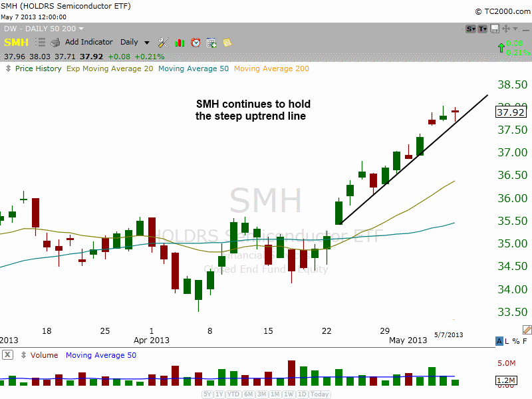Screen dimensions: 532x399
Task: Click the blue Moving Average 50 volume legend
Action: pyautogui.click(x=101, y=355)
